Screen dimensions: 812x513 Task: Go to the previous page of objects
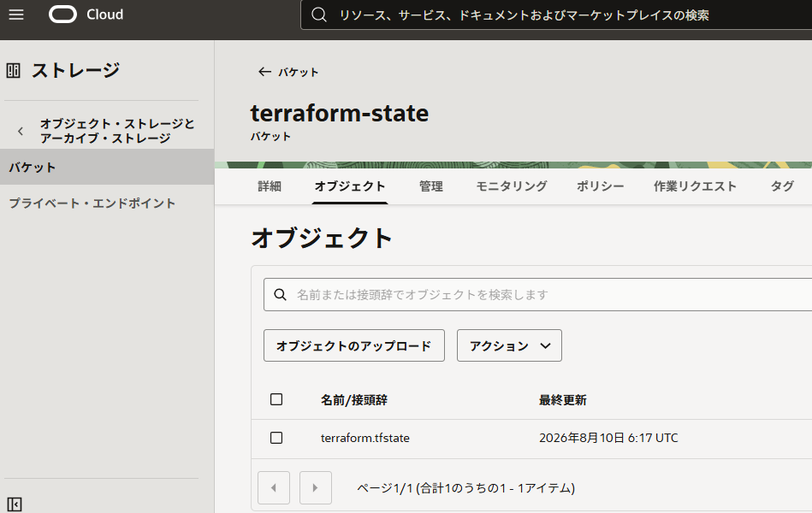[x=274, y=487]
